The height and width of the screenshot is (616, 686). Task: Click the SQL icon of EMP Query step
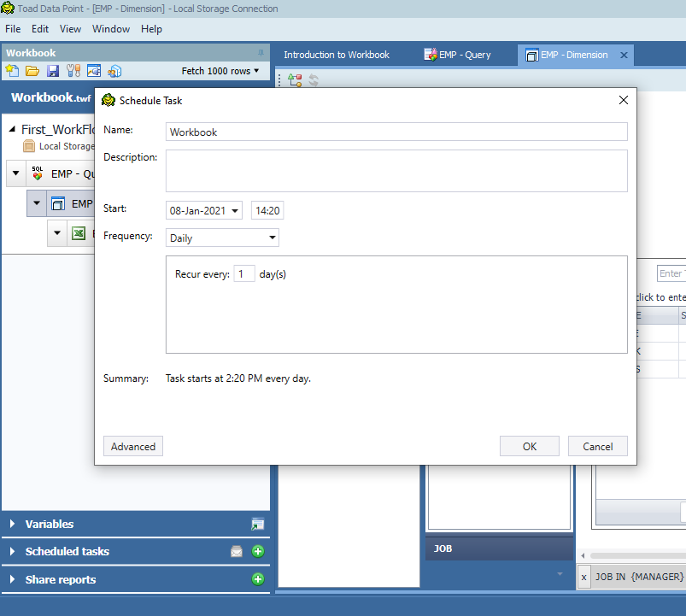pyautogui.click(x=38, y=173)
